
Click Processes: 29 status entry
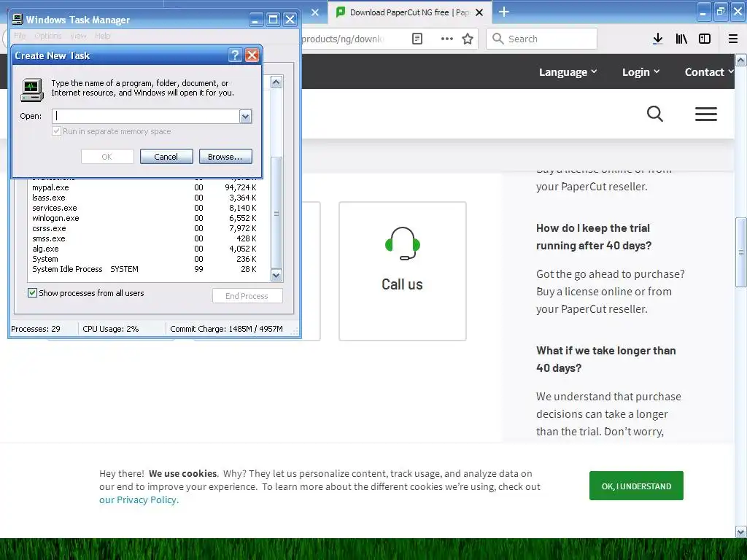pos(36,329)
